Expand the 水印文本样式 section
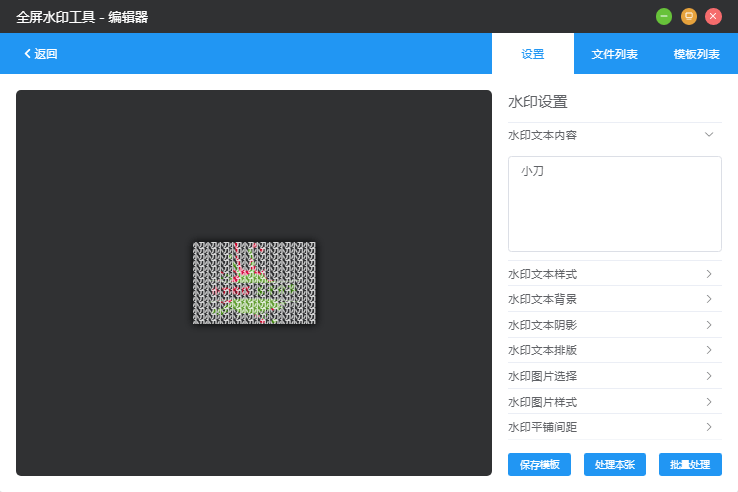This screenshot has height=492, width=738. pos(614,274)
